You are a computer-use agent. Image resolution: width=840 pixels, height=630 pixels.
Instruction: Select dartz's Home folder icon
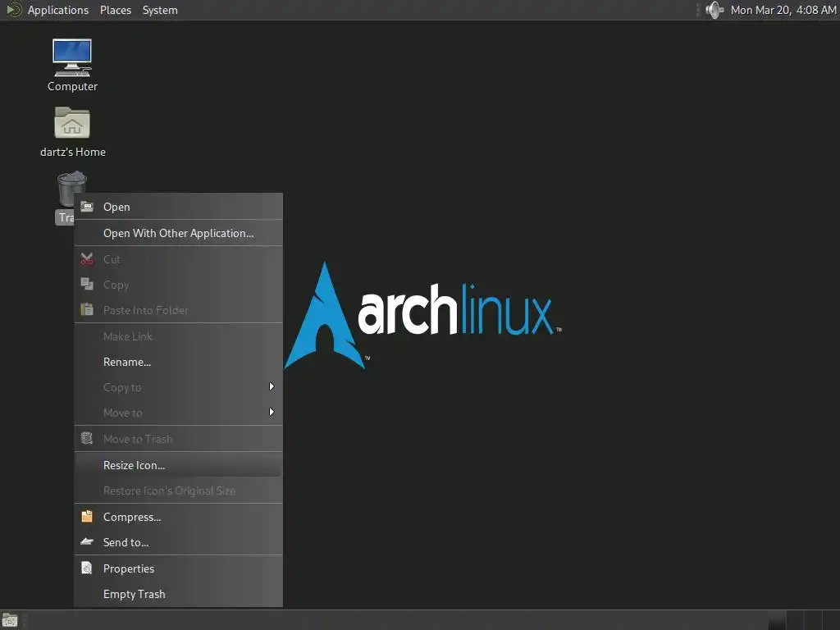tap(72, 123)
